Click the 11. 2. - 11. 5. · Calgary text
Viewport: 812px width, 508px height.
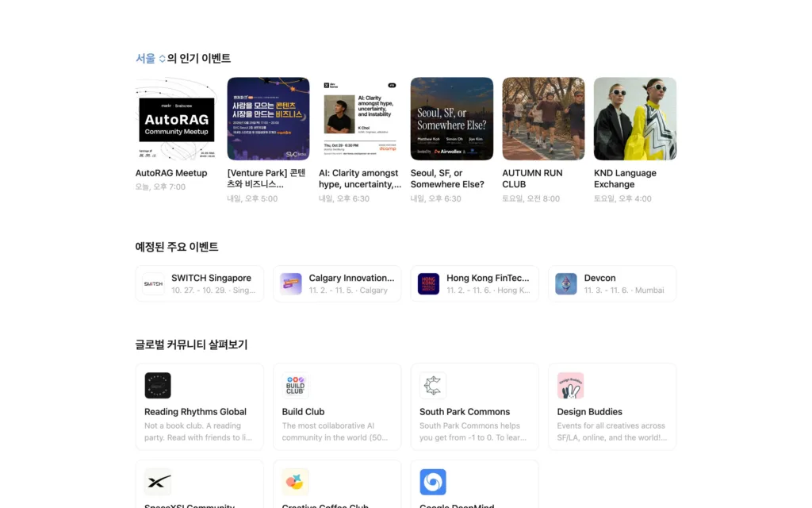pos(348,291)
